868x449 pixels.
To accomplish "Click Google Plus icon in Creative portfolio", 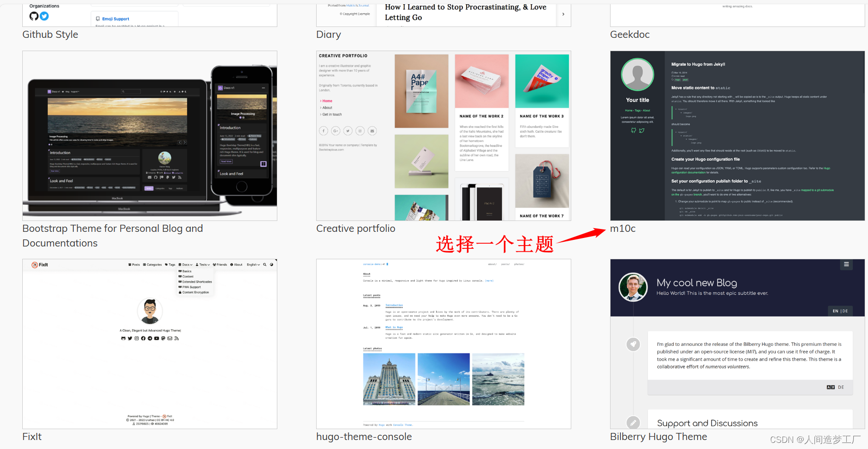I will (336, 131).
